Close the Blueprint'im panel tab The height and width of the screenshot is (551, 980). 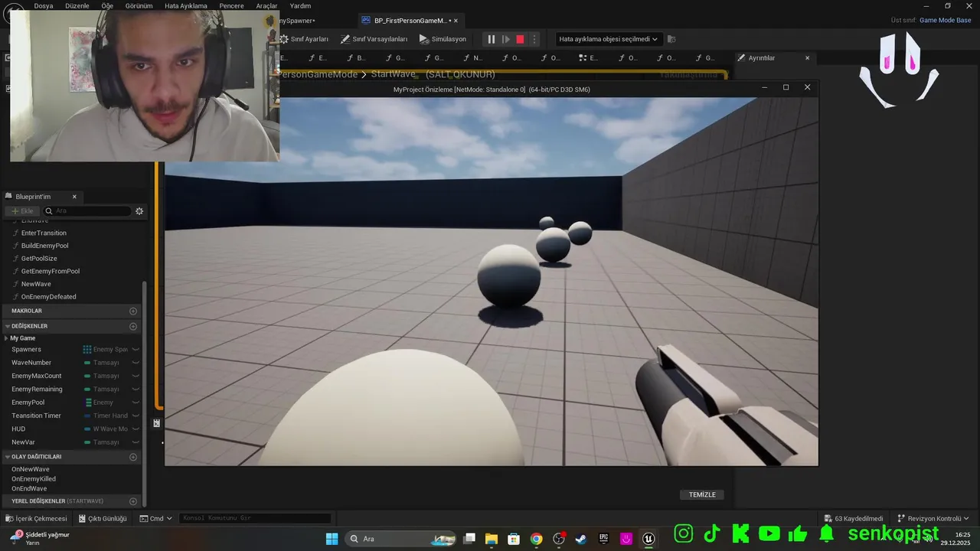[74, 197]
